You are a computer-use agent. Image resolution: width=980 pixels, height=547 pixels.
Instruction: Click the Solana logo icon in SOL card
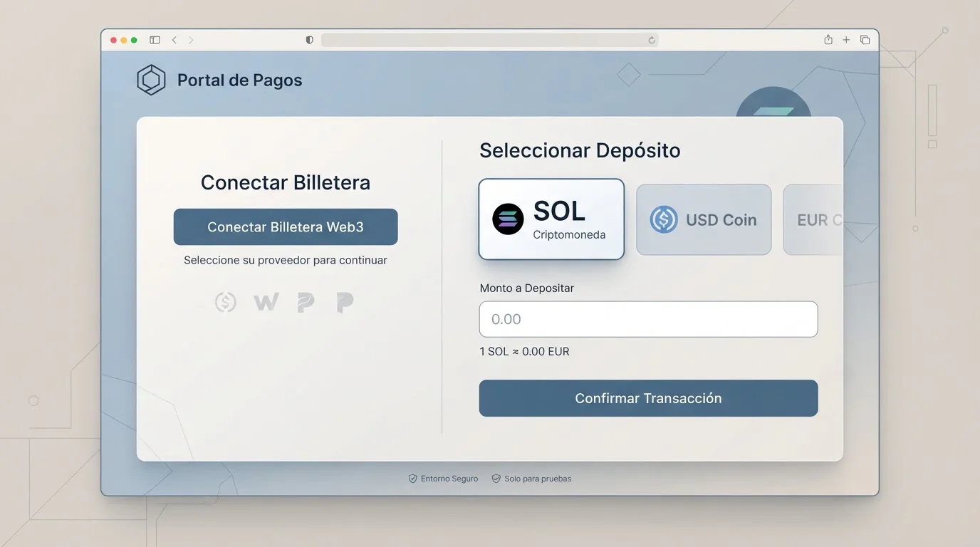point(508,219)
